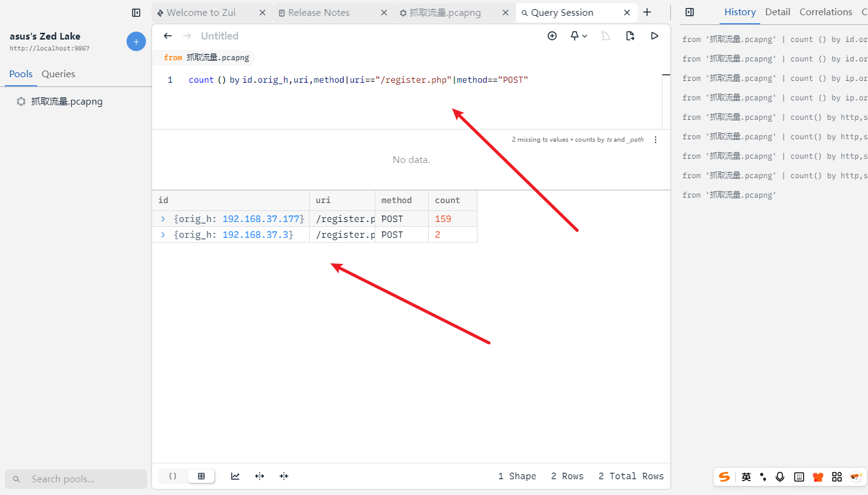The height and width of the screenshot is (495, 868).
Task: Expand the 192.168.37.177 id record
Action: (x=163, y=219)
